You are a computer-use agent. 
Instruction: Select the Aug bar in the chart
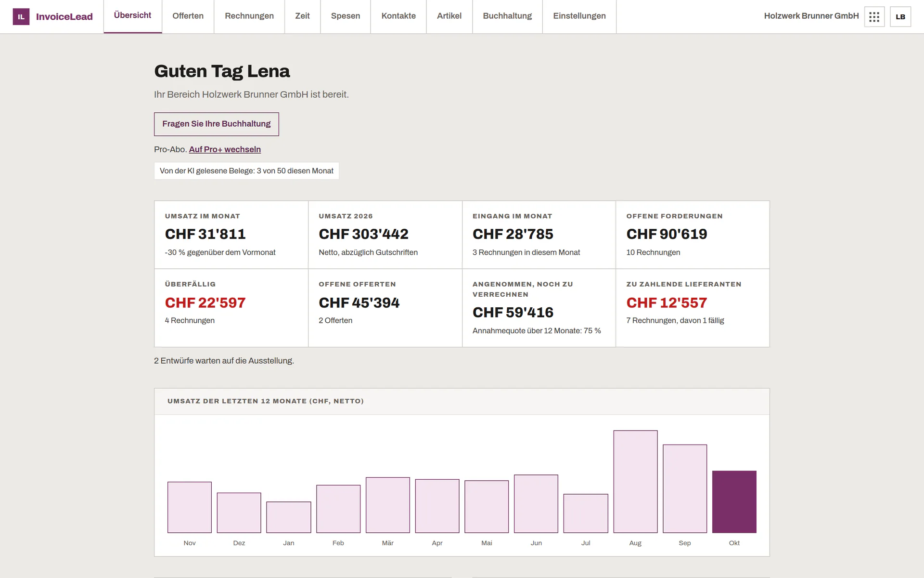[x=635, y=482]
